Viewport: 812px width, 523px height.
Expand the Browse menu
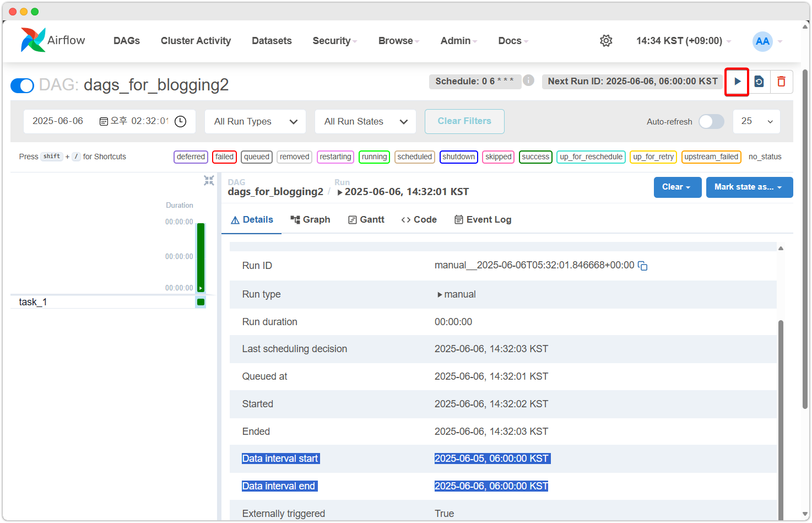(x=399, y=41)
